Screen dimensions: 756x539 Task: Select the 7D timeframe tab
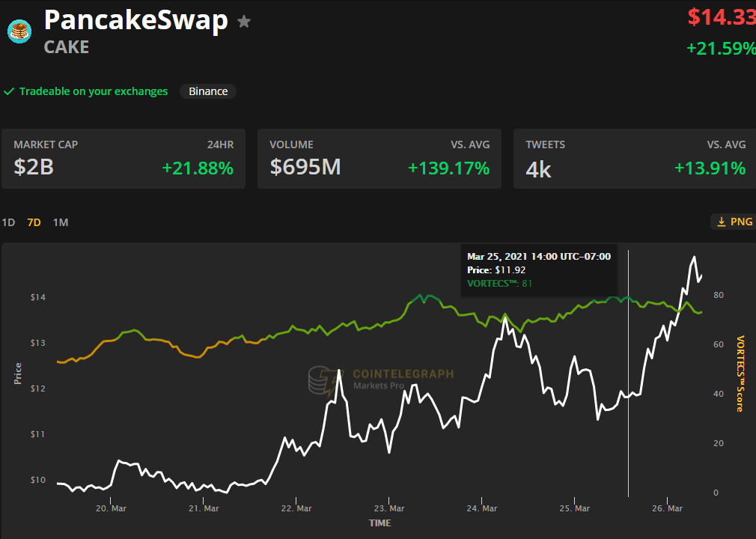pyautogui.click(x=34, y=222)
